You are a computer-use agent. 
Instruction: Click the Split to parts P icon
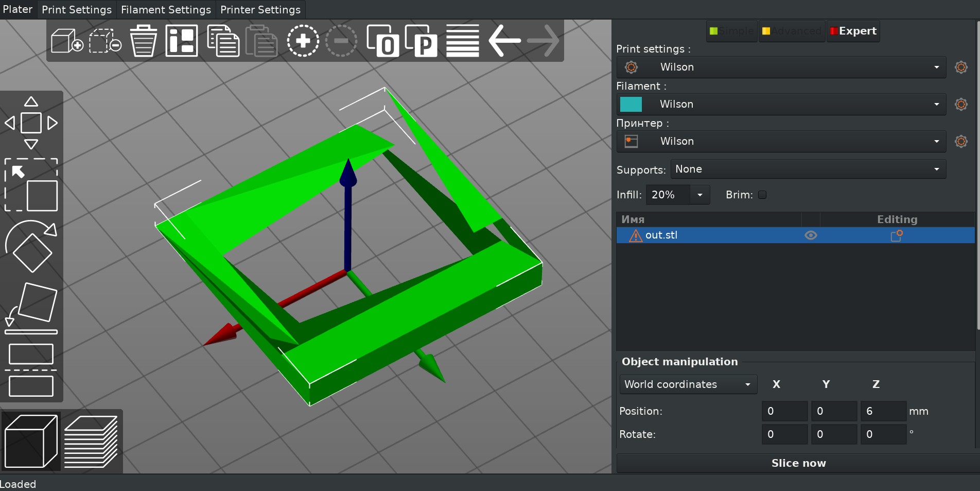coord(421,41)
